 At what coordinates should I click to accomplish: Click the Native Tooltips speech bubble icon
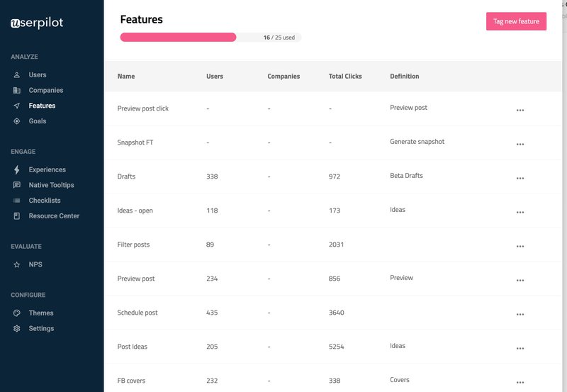click(17, 186)
